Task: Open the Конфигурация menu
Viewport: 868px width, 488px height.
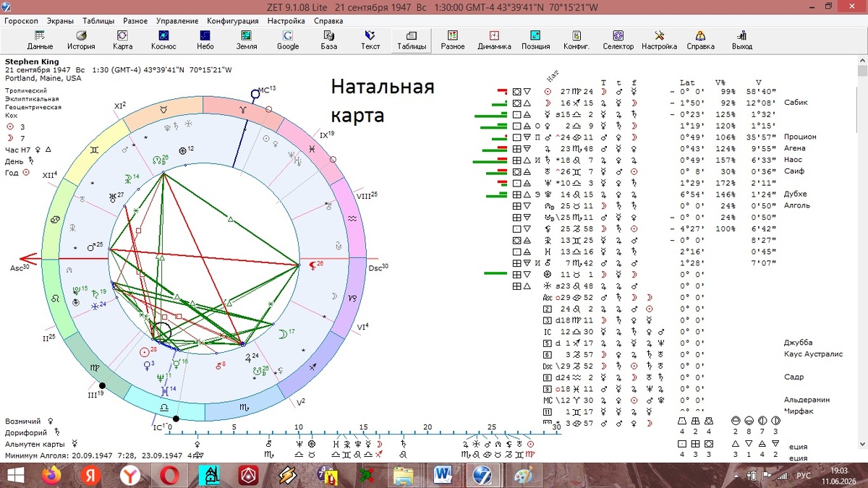Action: click(233, 21)
